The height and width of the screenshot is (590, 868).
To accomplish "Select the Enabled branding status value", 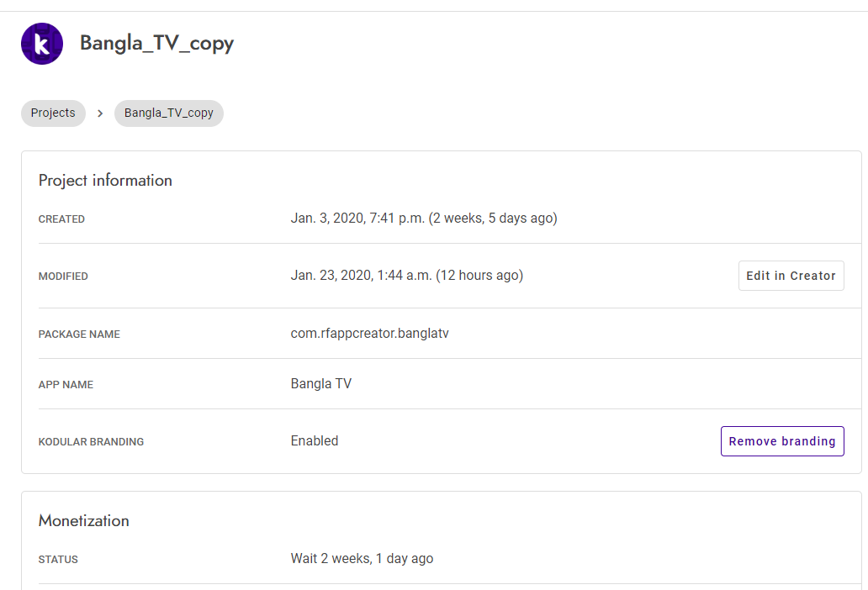I will point(315,440).
